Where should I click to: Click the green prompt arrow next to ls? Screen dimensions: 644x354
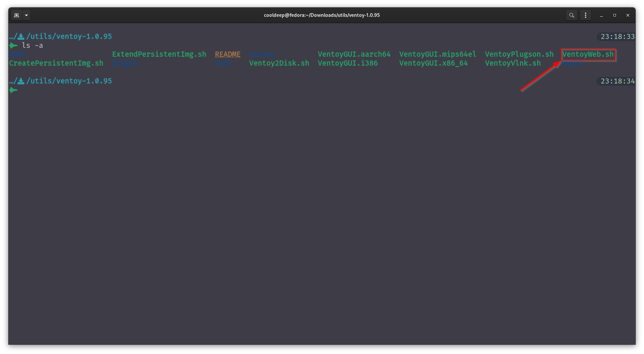tap(13, 46)
